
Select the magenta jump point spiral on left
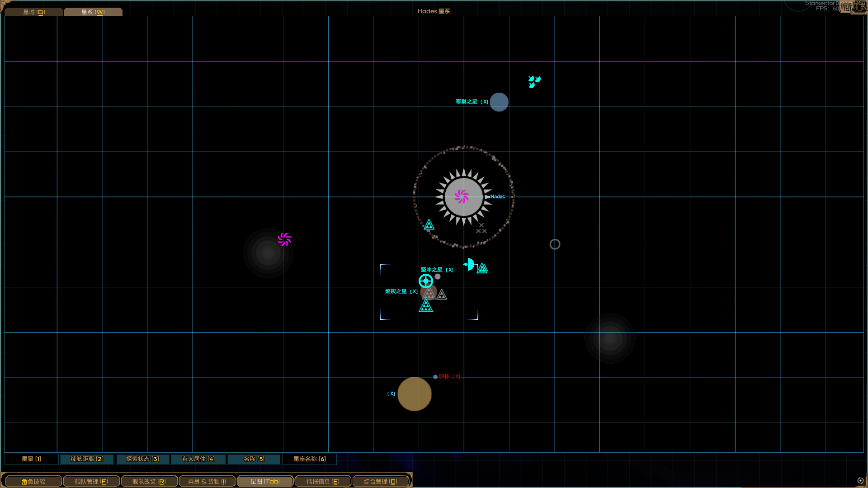pos(284,239)
